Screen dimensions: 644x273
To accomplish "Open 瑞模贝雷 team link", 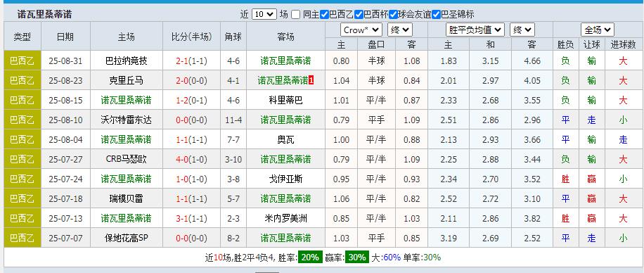I will (x=126, y=199).
